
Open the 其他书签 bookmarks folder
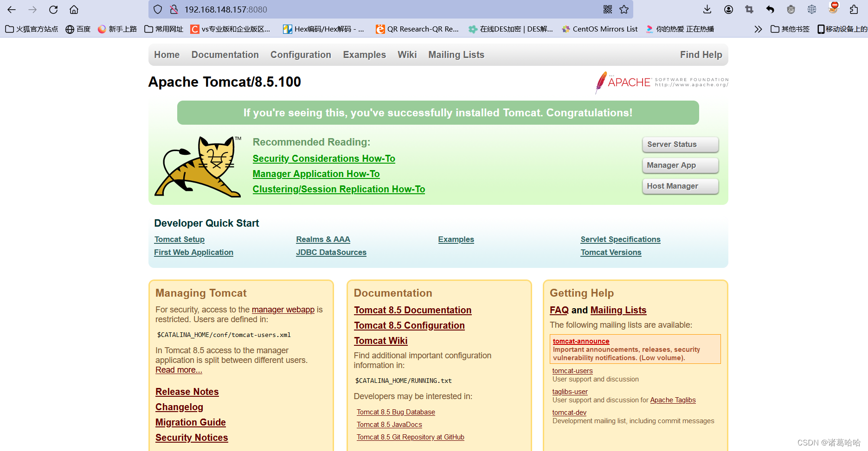tap(790, 29)
